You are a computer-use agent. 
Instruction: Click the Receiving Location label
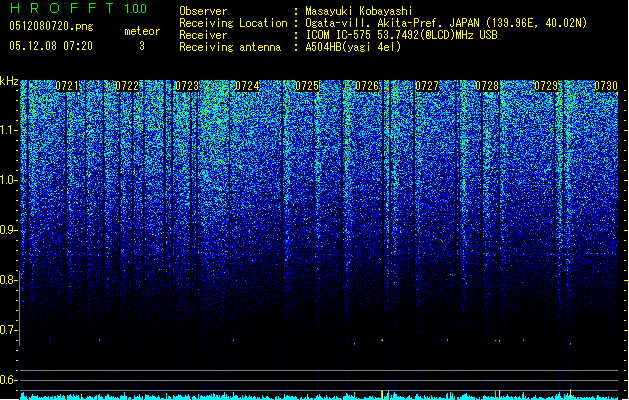(x=233, y=23)
